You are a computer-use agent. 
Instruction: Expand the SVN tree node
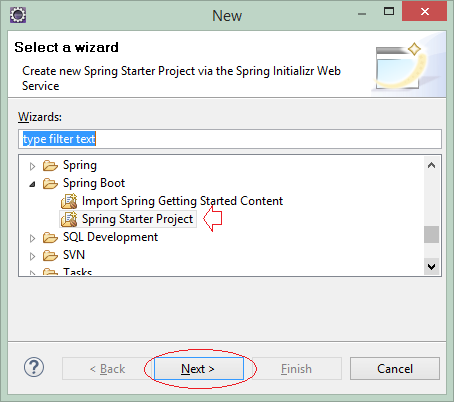pyautogui.click(x=32, y=256)
